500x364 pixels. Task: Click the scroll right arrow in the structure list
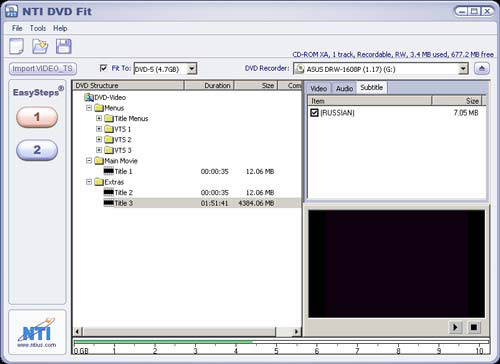pyautogui.click(x=296, y=332)
